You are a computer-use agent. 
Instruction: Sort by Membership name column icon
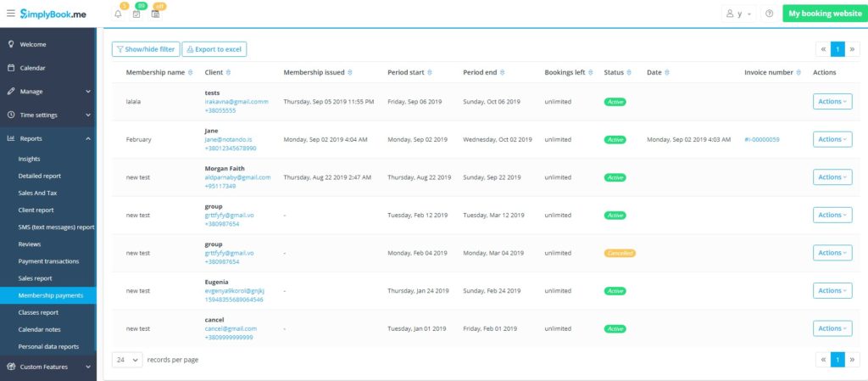(191, 72)
